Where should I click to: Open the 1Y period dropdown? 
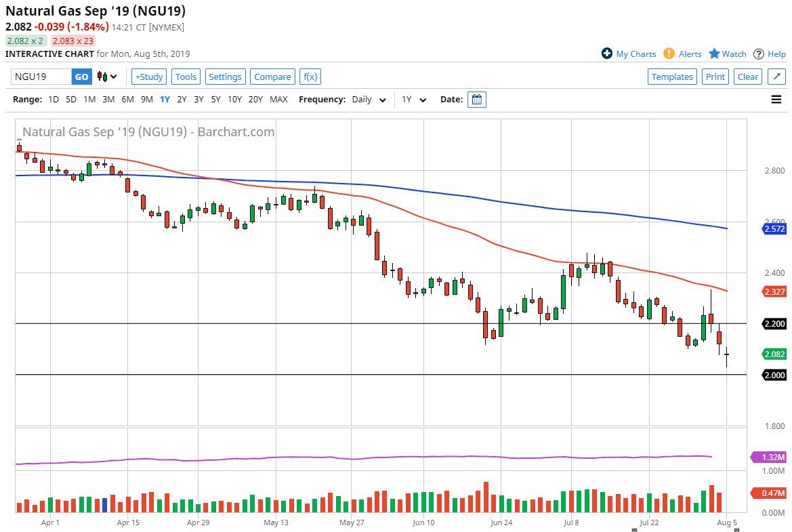tap(414, 100)
